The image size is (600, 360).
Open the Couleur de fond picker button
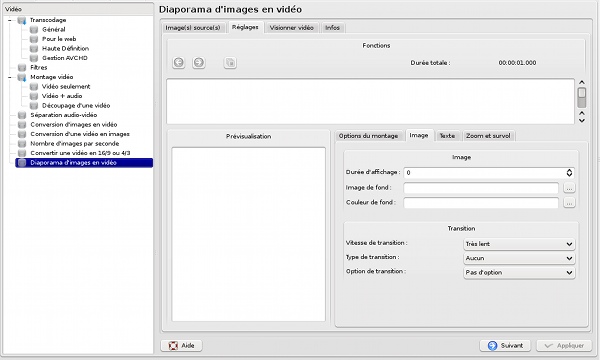pyautogui.click(x=569, y=203)
